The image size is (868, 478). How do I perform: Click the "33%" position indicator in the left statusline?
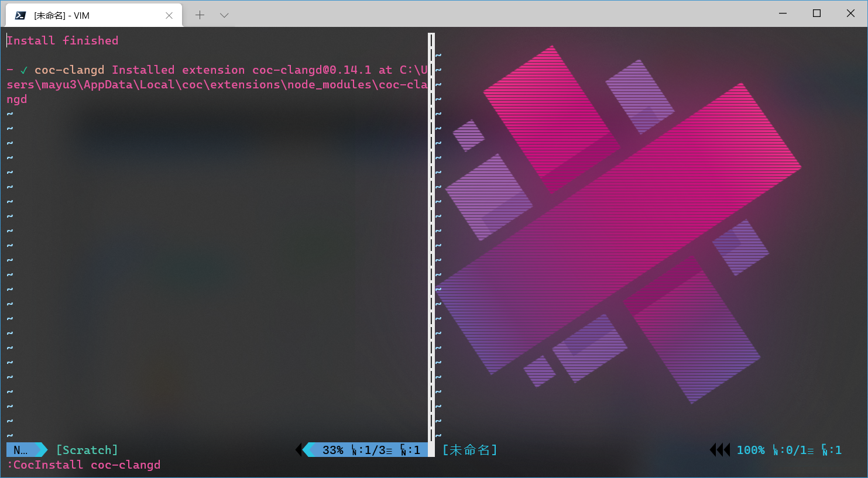(333, 450)
